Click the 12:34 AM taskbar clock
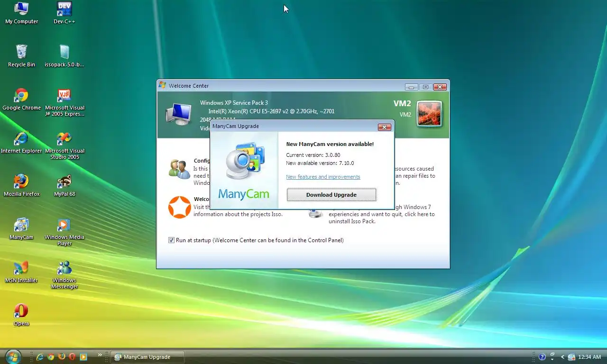Screen dimensions: 607x364 click(x=589, y=357)
